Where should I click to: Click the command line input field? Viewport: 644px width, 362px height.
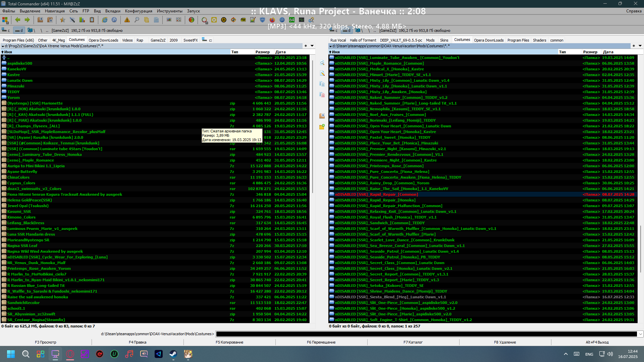(426, 334)
